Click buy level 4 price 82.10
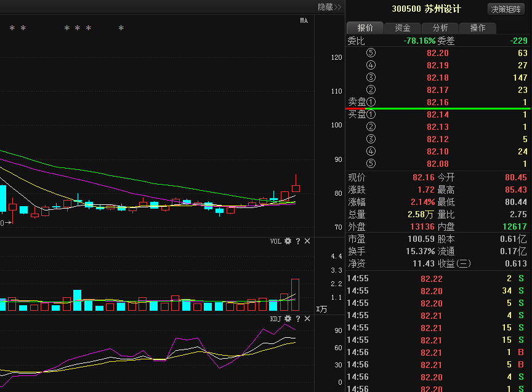This screenshot has width=532, height=392. tap(438, 151)
